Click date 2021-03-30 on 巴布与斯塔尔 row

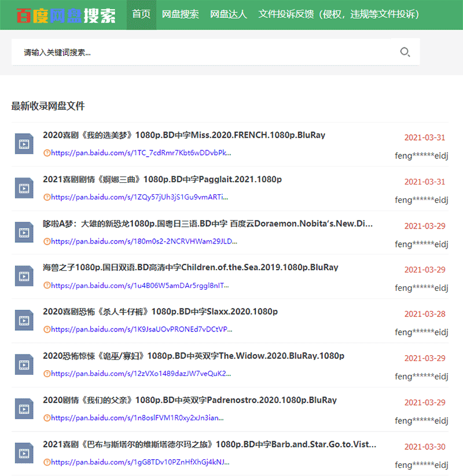click(425, 447)
